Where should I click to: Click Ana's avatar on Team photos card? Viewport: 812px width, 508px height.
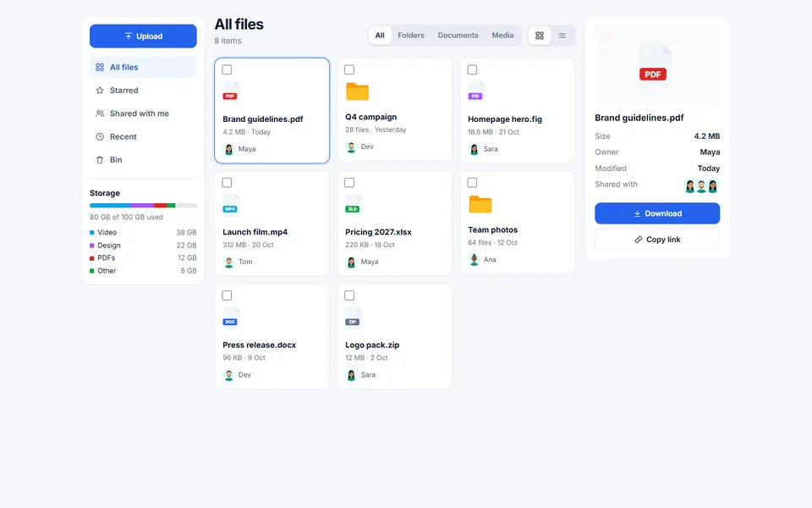pyautogui.click(x=474, y=260)
